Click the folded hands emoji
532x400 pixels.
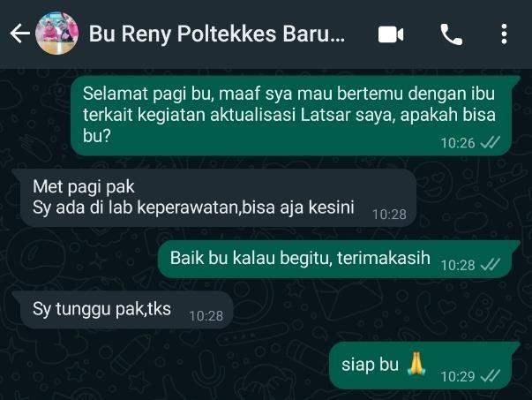point(416,363)
